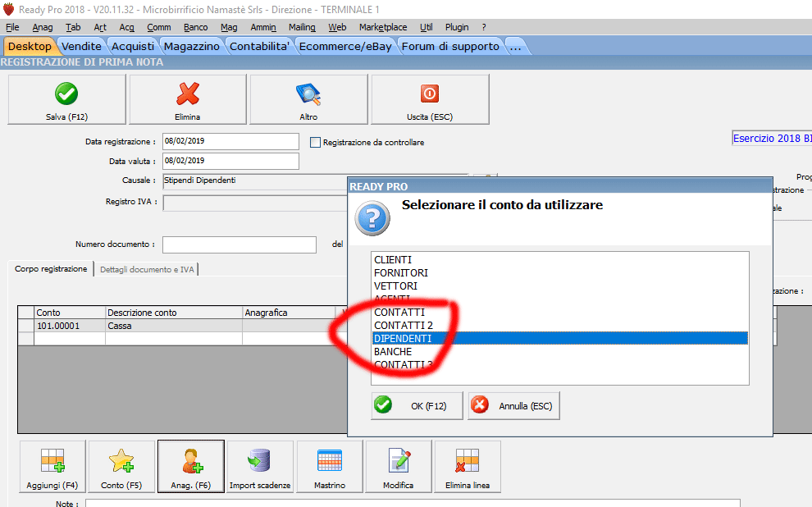This screenshot has width=812, height=507.
Task: Select the Corpo registrazione tab
Action: (x=51, y=269)
